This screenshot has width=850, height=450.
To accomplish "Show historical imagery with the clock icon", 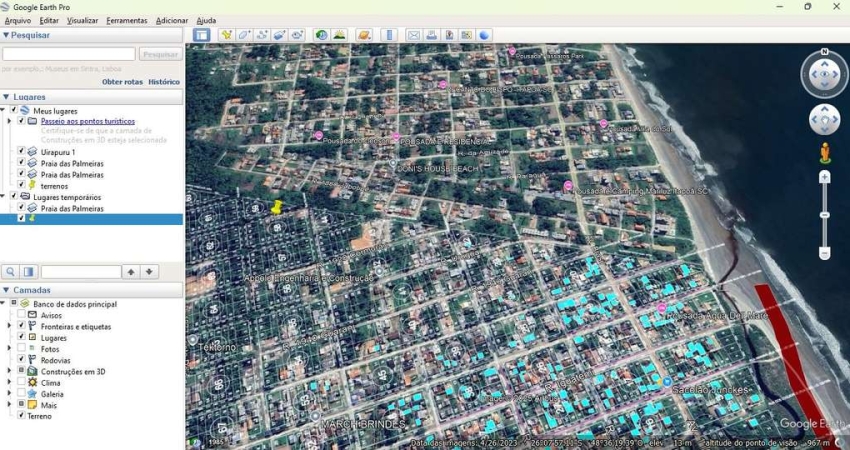I will click(x=322, y=35).
